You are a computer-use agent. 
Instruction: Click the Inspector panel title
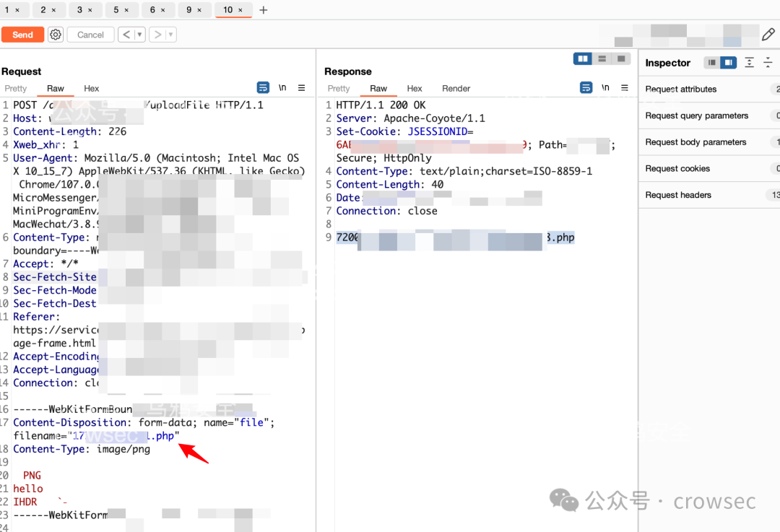[667, 63]
